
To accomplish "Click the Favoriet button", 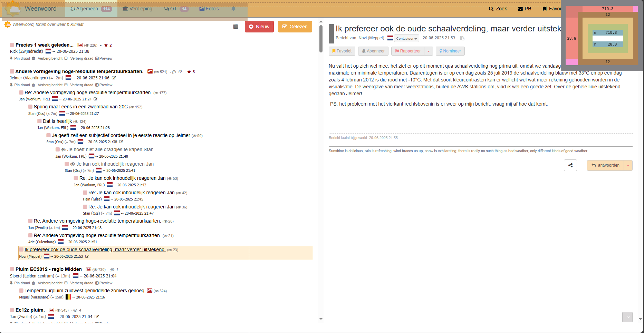I will (342, 51).
